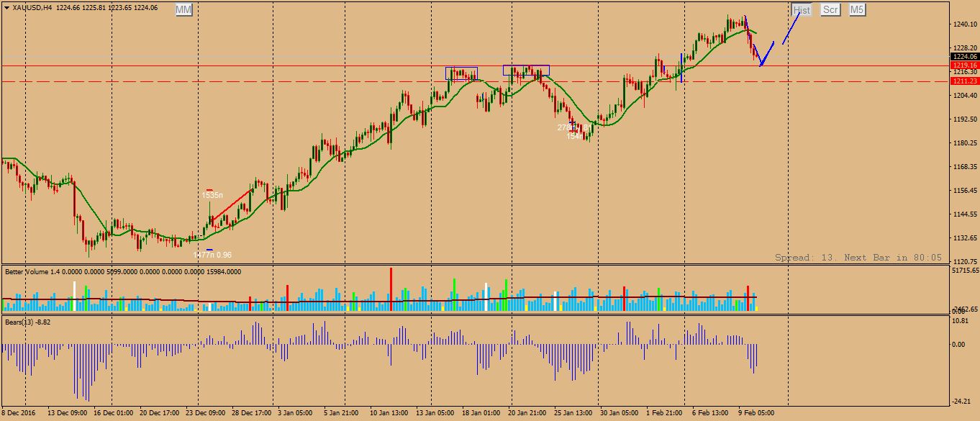Click the Better Volume 1.4 indicator label
This screenshot has width=980, height=421.
point(43,272)
